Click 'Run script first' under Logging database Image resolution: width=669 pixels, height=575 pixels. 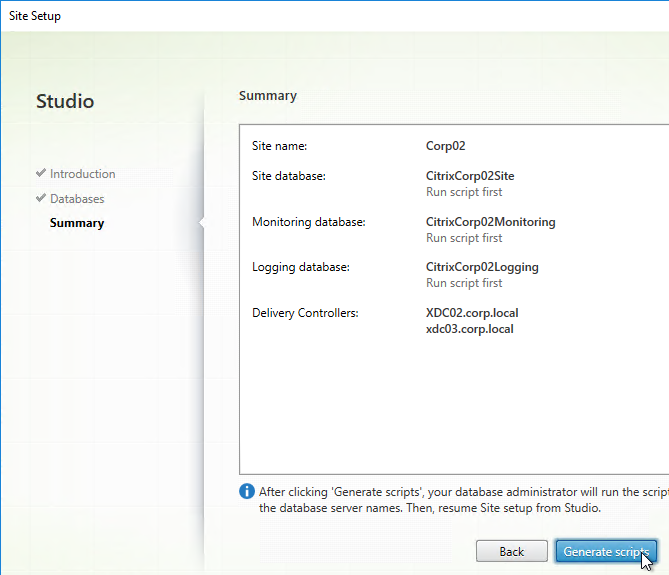pos(464,283)
